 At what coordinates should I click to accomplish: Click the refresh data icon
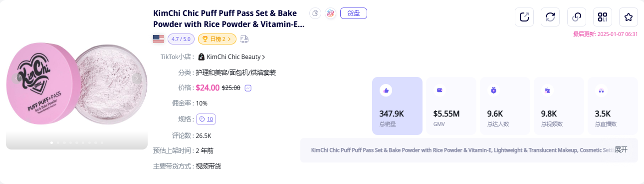point(550,17)
